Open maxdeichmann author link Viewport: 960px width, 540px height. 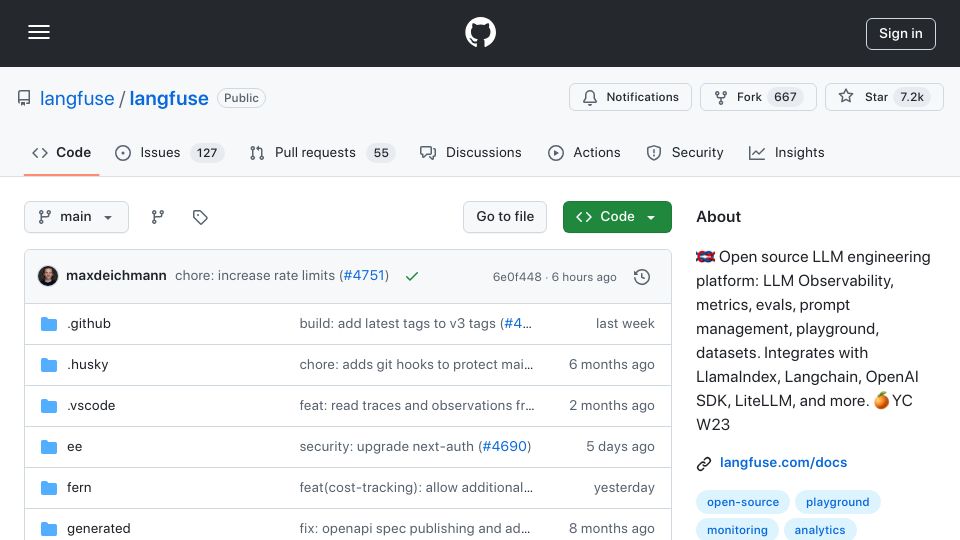(x=116, y=276)
